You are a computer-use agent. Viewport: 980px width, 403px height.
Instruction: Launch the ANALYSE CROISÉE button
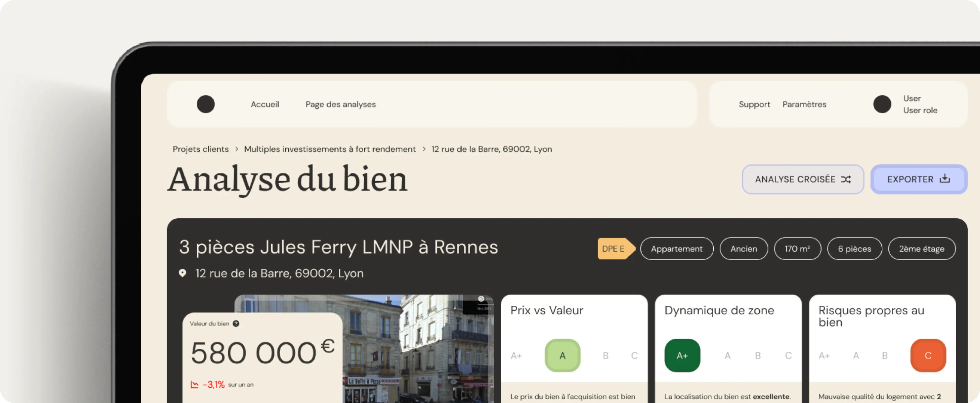pos(803,179)
